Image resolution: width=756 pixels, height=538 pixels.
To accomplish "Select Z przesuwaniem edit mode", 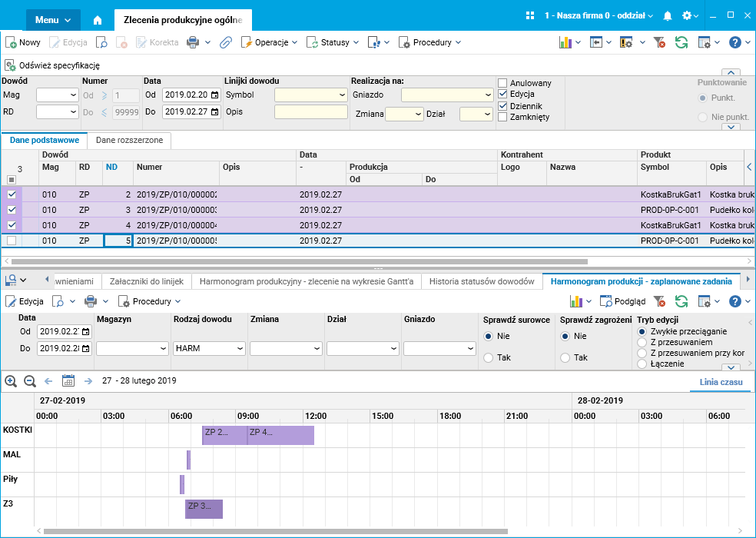I will tap(642, 342).
